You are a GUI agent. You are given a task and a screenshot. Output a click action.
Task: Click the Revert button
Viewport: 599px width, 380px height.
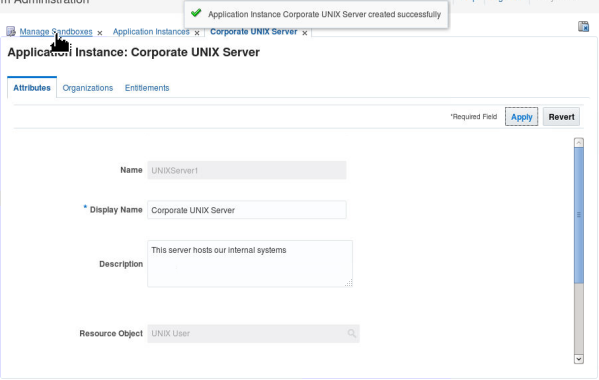click(561, 117)
